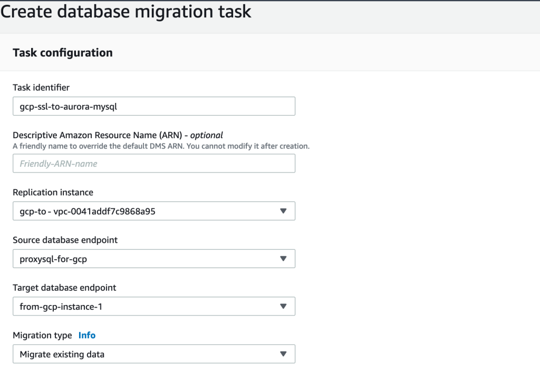Click the Task configuration section heading
The image size is (540, 392).
tap(62, 53)
